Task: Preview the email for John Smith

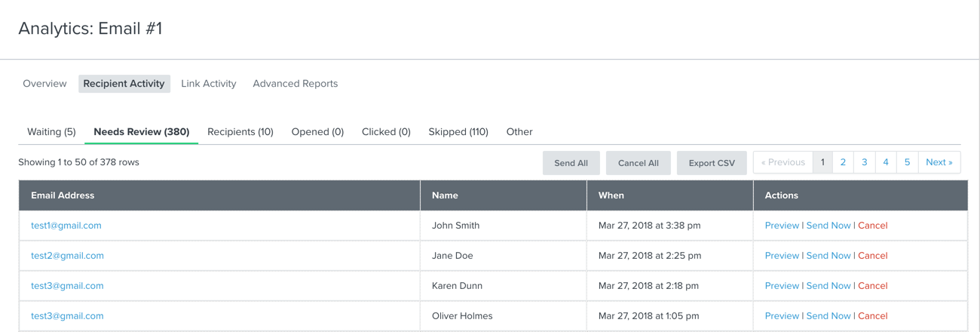Action: click(x=782, y=226)
